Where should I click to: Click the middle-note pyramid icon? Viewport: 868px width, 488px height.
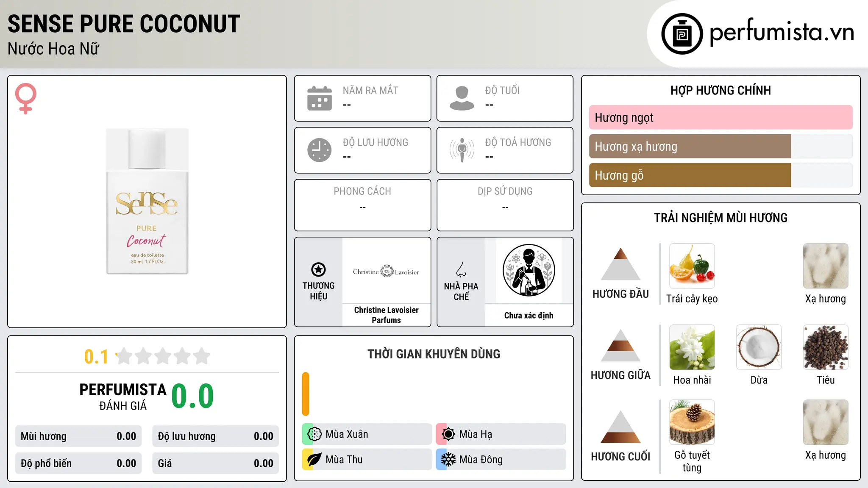pos(620,345)
